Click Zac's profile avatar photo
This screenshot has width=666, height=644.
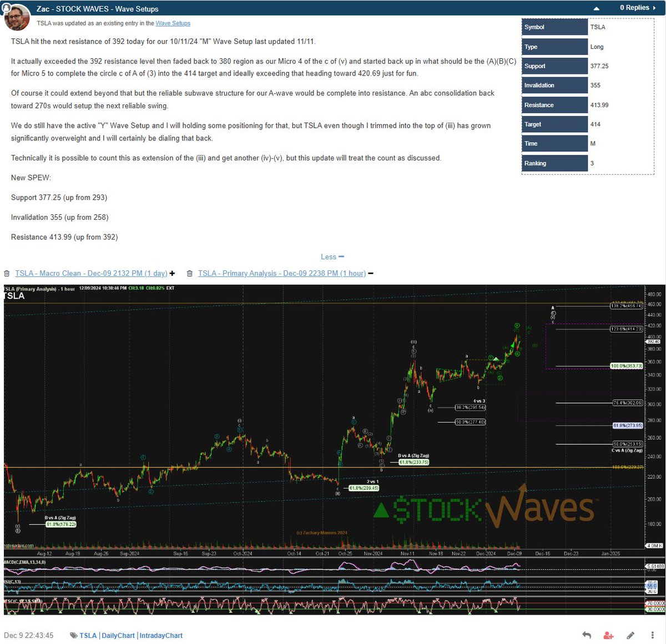(17, 18)
